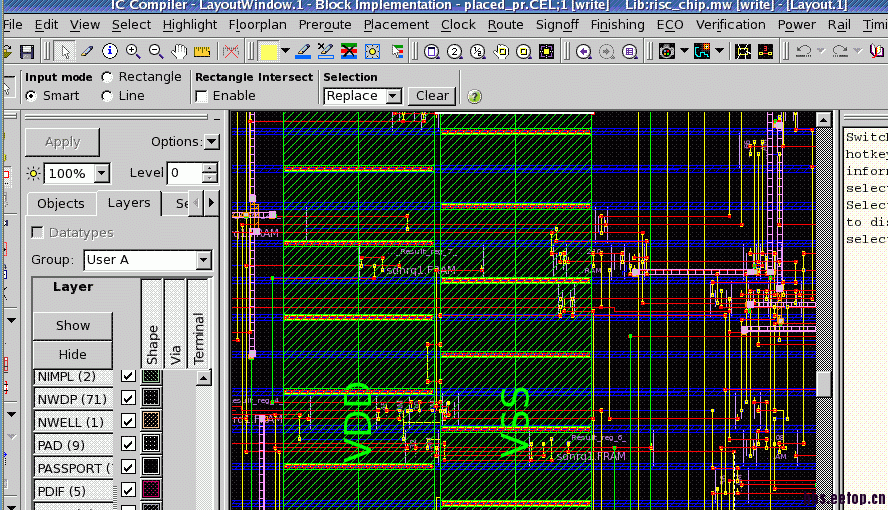Click the Clear selection button
This screenshot has height=510, width=888.
tap(433, 96)
